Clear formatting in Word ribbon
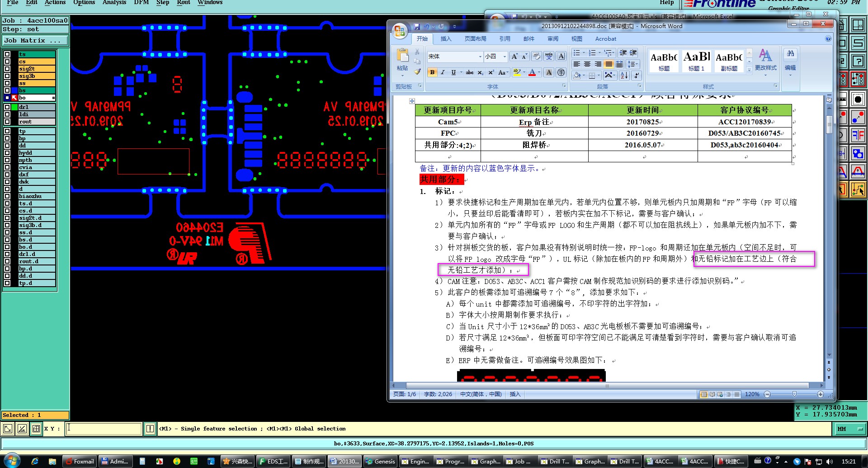This screenshot has height=468, width=868. pyautogui.click(x=536, y=56)
